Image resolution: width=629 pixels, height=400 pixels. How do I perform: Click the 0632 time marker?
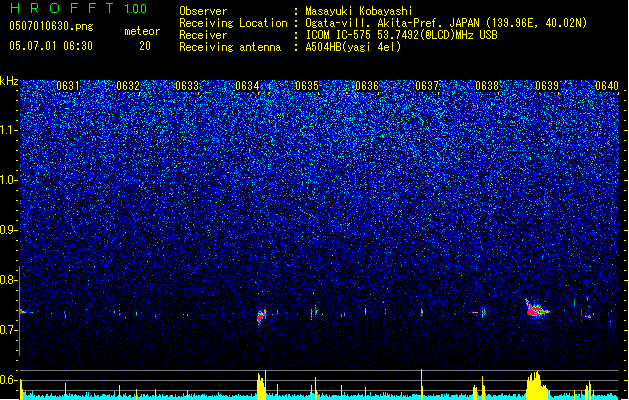tap(128, 86)
